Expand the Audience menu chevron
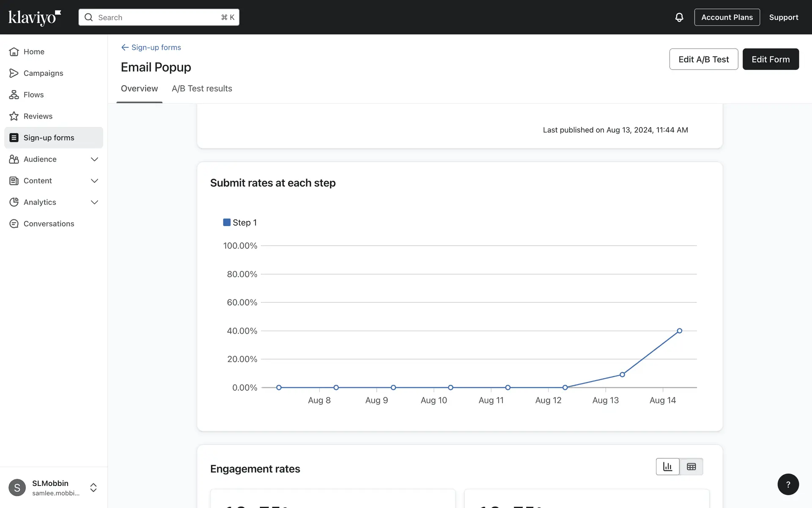Image resolution: width=812 pixels, height=508 pixels. pos(94,160)
